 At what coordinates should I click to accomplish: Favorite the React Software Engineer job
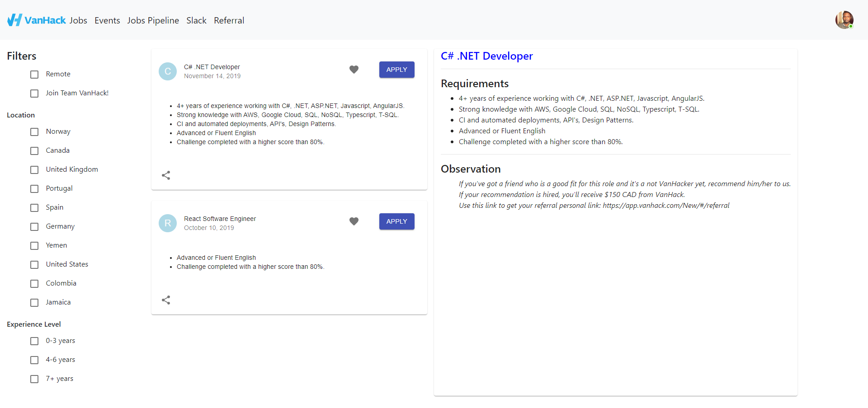pos(354,221)
